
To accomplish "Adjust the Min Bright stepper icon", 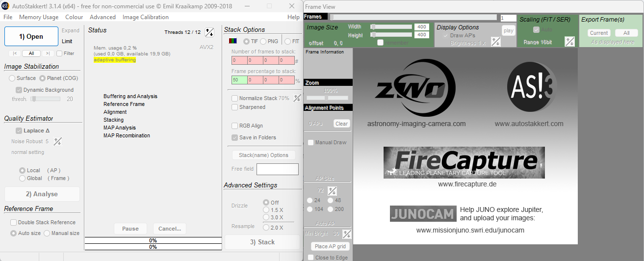I will [x=347, y=234].
